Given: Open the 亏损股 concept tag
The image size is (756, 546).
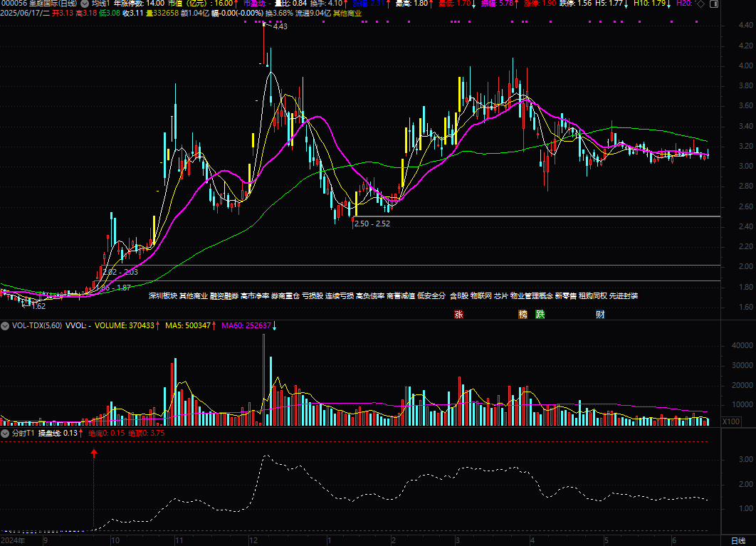Looking at the screenshot, I should click(313, 295).
